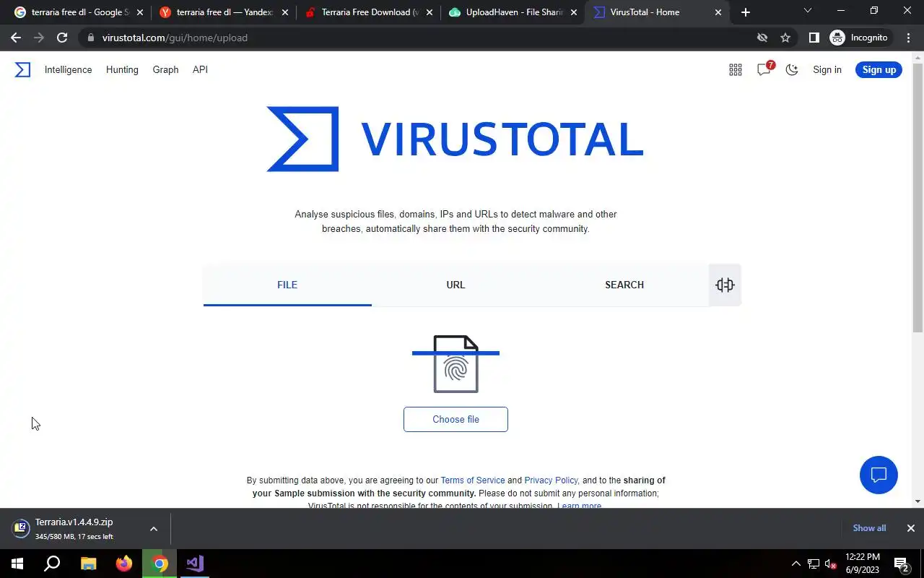Expand options for Terraria.v1.4.4.9.zip download
This screenshot has width=924, height=578.
[154, 529]
